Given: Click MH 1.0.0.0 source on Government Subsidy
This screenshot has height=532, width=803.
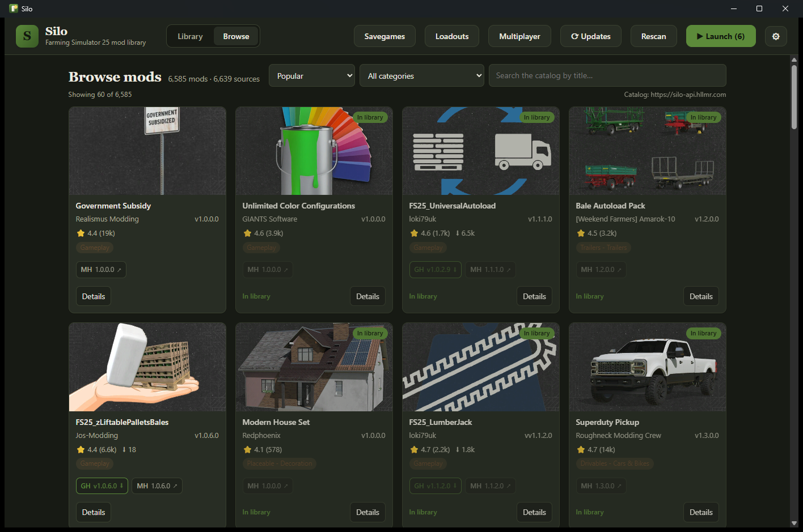Looking at the screenshot, I should click(x=101, y=270).
